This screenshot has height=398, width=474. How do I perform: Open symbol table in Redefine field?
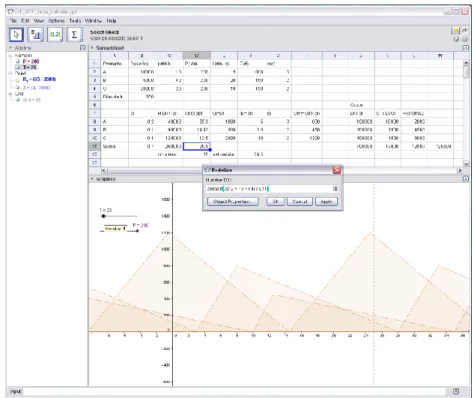(x=336, y=189)
